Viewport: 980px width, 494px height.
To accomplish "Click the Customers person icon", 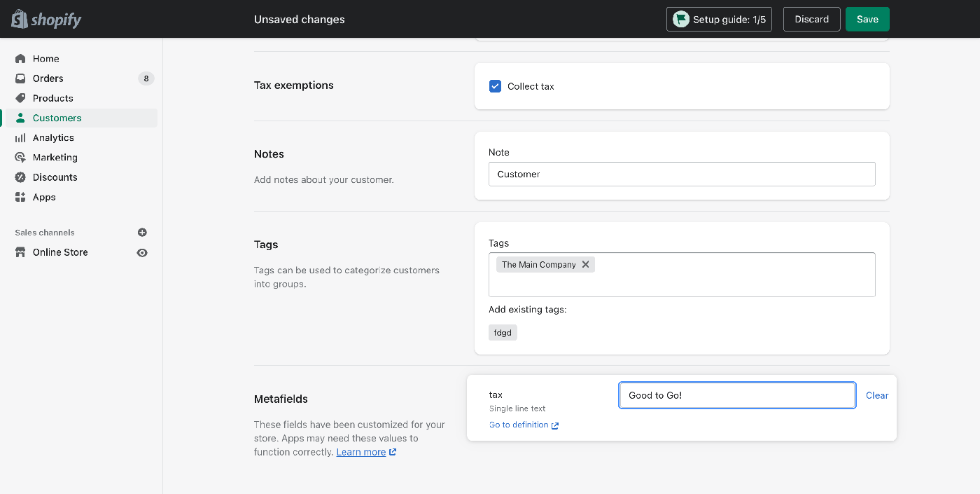I will 20,118.
